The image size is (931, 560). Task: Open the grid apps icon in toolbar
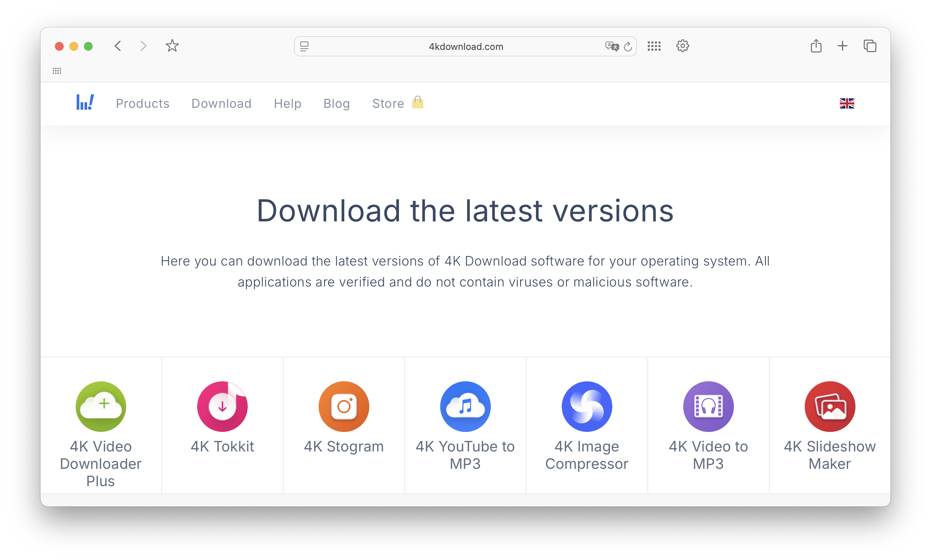(654, 46)
